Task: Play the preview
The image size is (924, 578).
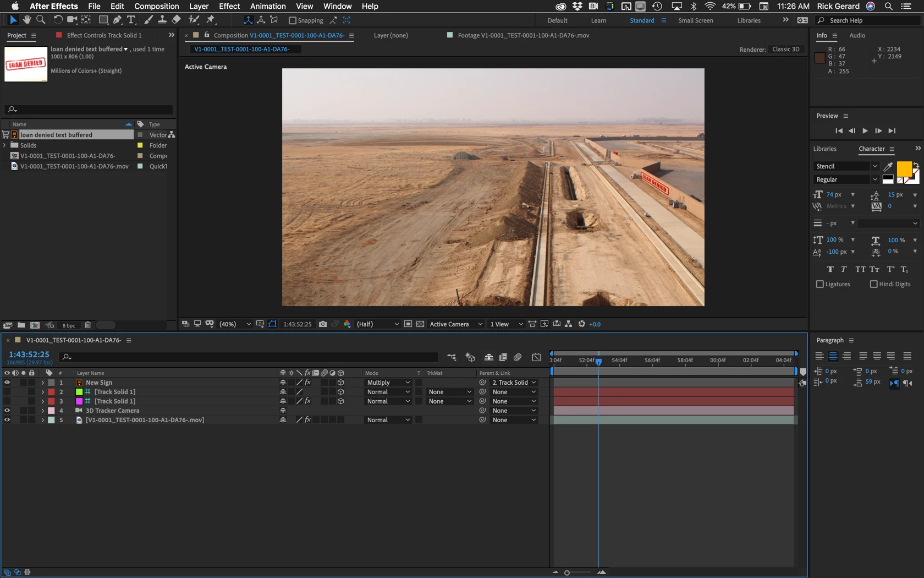Action: [865, 131]
